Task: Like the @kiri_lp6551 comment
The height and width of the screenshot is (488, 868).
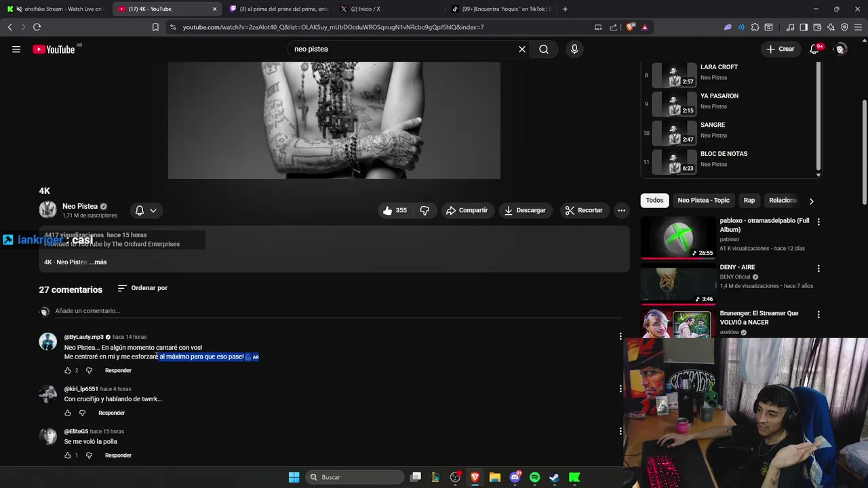Action: tap(68, 413)
